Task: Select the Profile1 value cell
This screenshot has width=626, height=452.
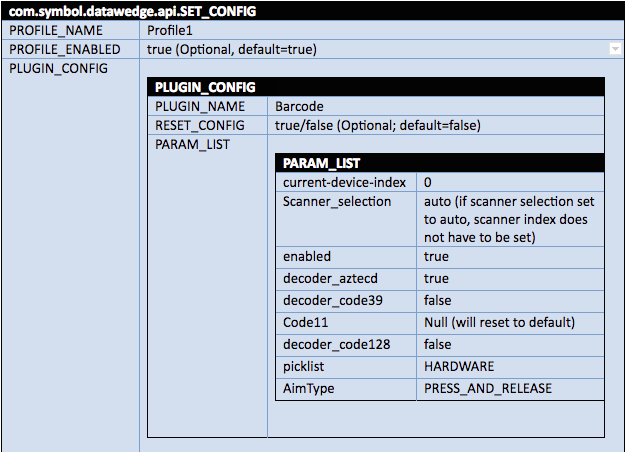Action: point(382,30)
